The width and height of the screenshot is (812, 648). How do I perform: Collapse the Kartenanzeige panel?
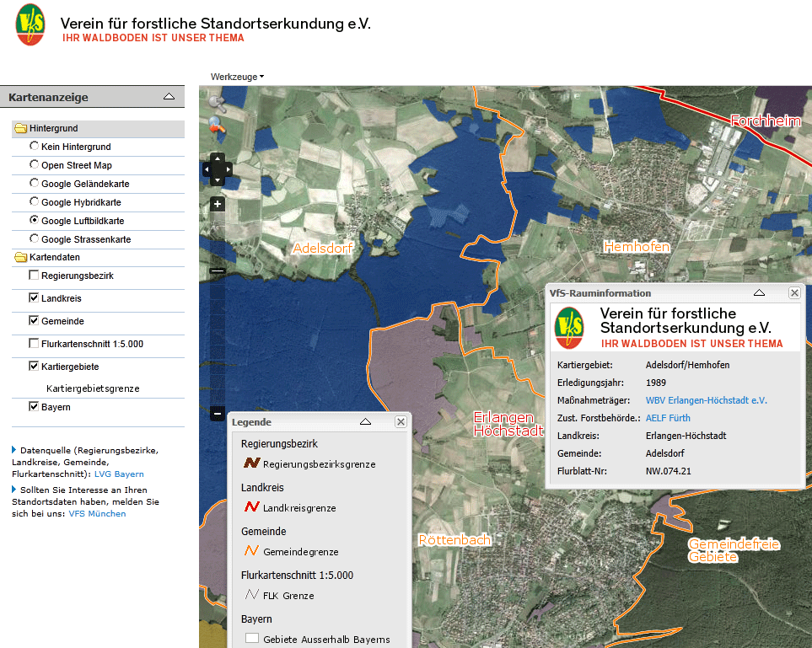169,96
